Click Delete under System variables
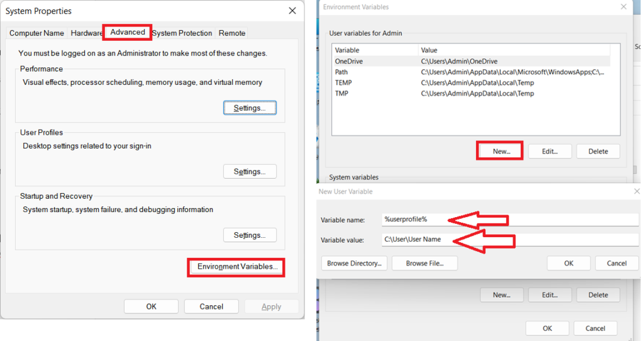The width and height of the screenshot is (644, 341). pos(598,295)
